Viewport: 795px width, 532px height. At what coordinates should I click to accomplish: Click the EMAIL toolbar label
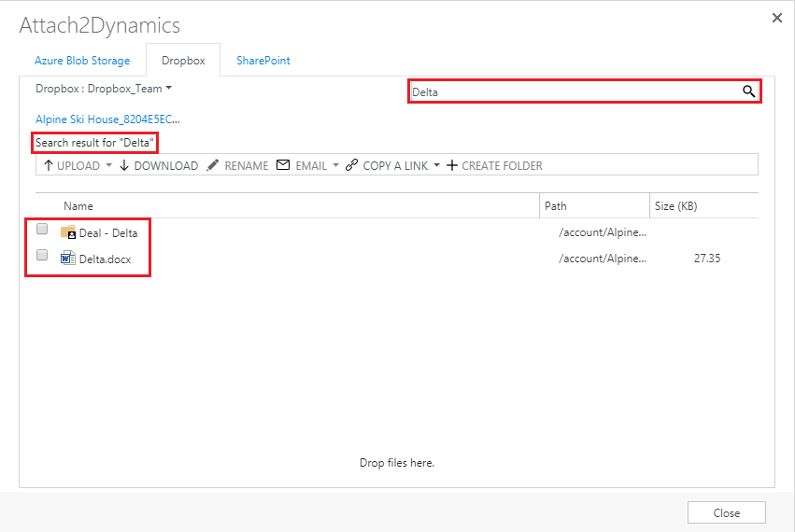(311, 166)
